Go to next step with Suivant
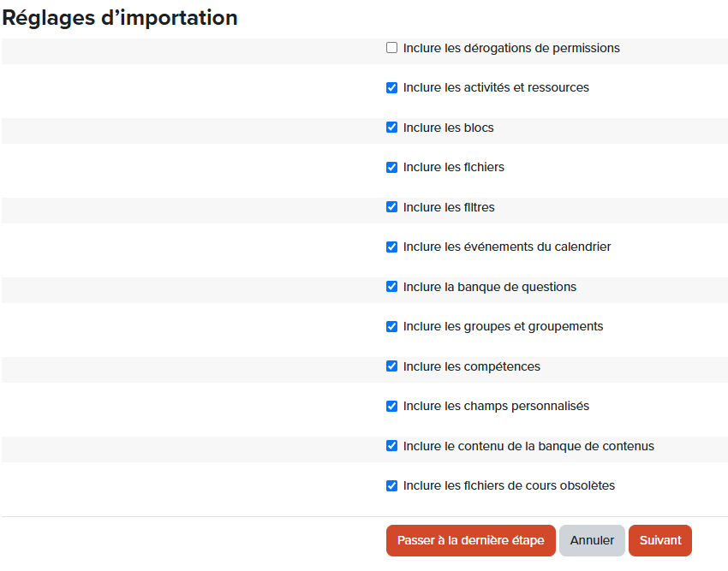The height and width of the screenshot is (571, 728). (x=659, y=540)
